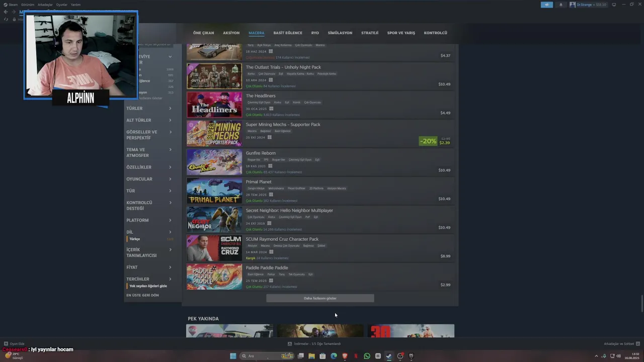Select the ÖNE ÇIKAN category tab
Image resolution: width=644 pixels, height=362 pixels.
coord(203,33)
